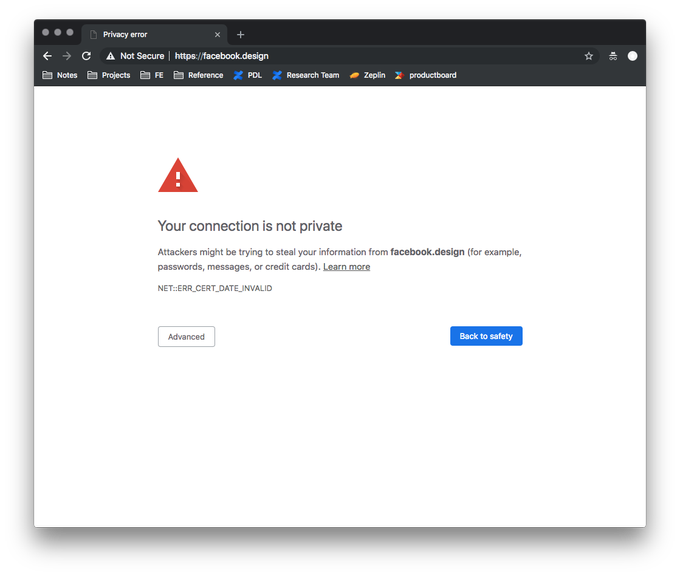This screenshot has width=680, height=576.
Task: Click the Advanced button
Action: [186, 337]
